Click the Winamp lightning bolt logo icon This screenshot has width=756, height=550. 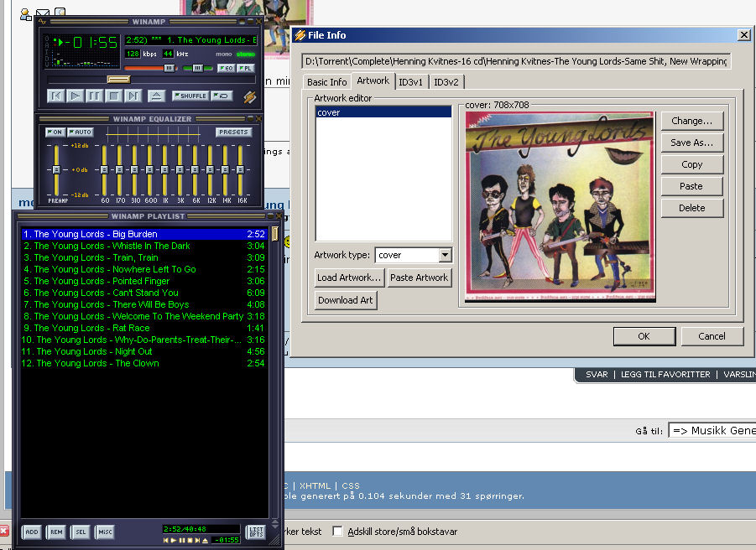coord(249,96)
